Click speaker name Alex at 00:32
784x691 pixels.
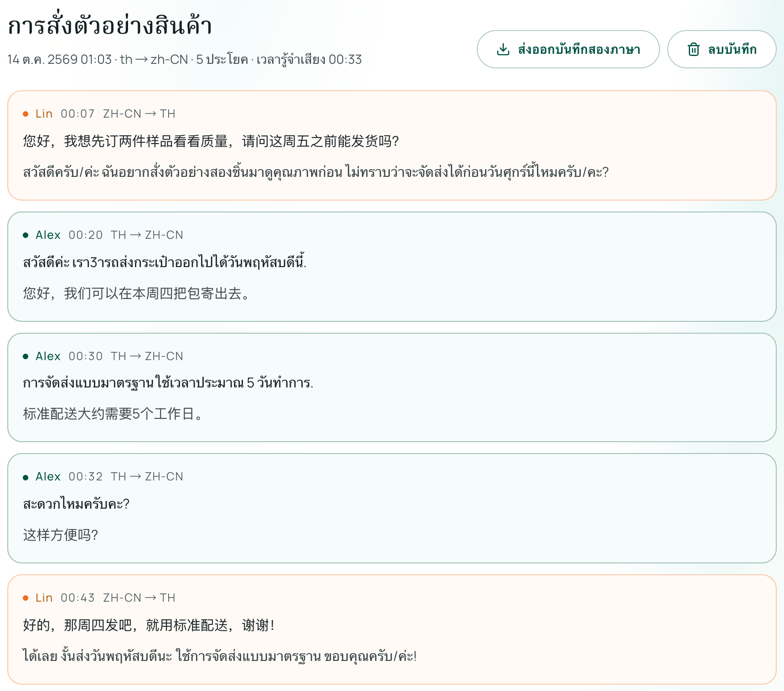[48, 476]
